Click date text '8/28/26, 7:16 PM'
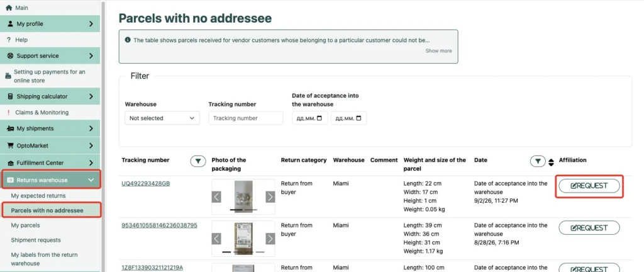The image size is (644, 272). click(x=496, y=242)
